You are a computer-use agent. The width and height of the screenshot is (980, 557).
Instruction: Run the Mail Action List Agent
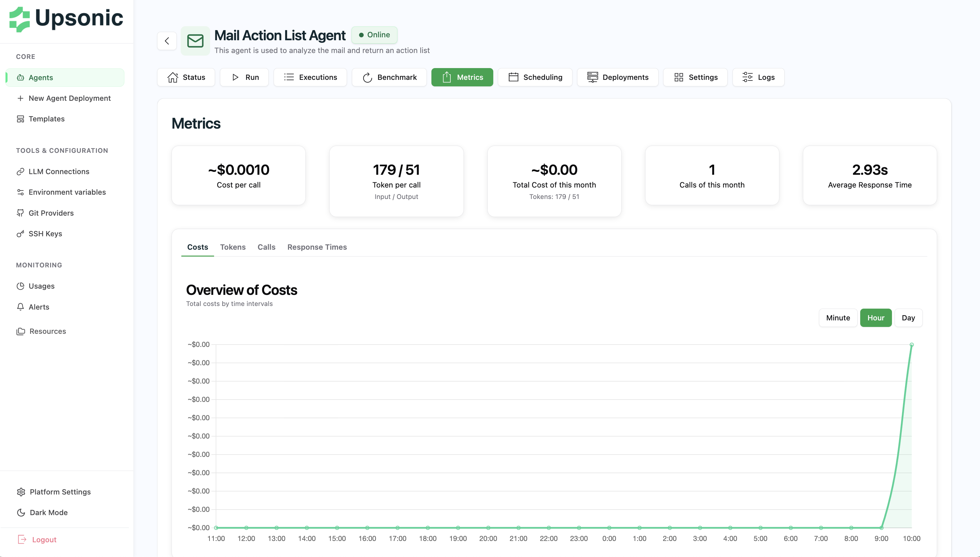point(244,77)
